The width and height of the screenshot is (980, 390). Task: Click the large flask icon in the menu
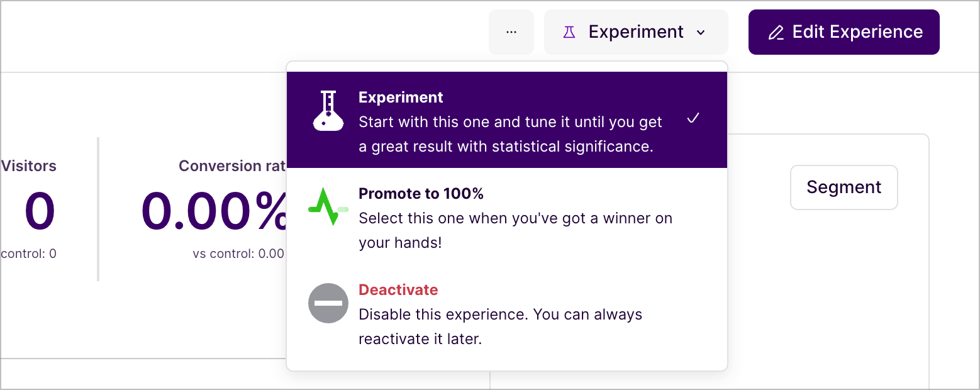click(x=328, y=111)
